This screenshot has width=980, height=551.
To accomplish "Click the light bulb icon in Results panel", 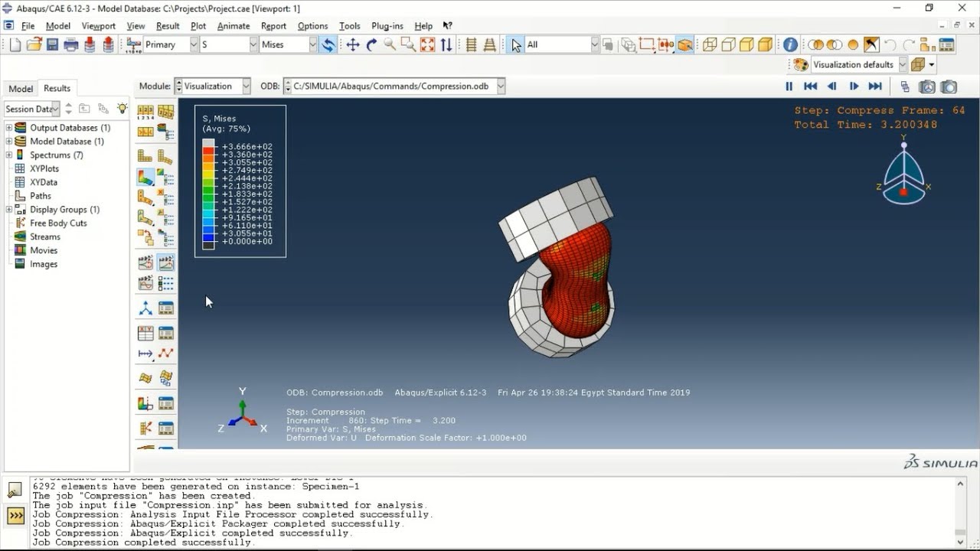I will click(122, 109).
